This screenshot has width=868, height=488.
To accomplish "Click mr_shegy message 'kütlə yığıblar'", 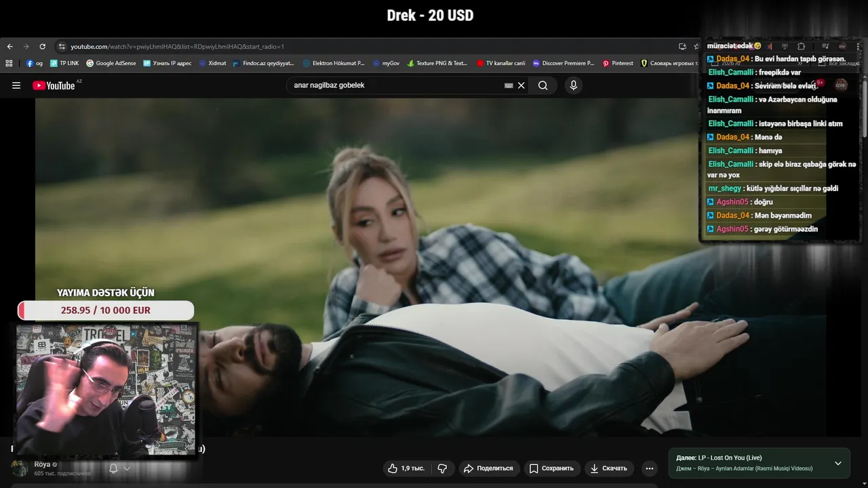I will tap(773, 188).
